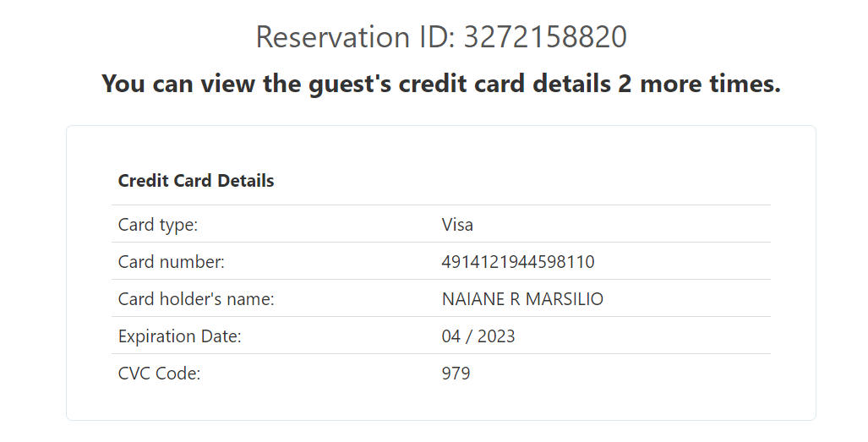The height and width of the screenshot is (442, 868).
Task: Click the card holder's surname
Action: [x=566, y=299]
